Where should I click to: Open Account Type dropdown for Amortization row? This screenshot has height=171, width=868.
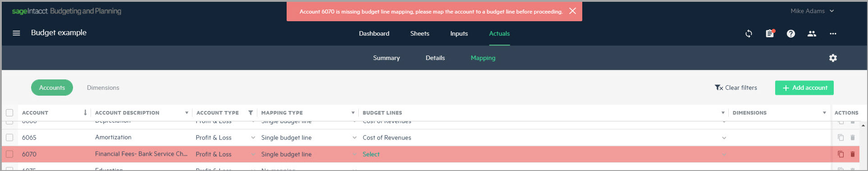(x=253, y=138)
